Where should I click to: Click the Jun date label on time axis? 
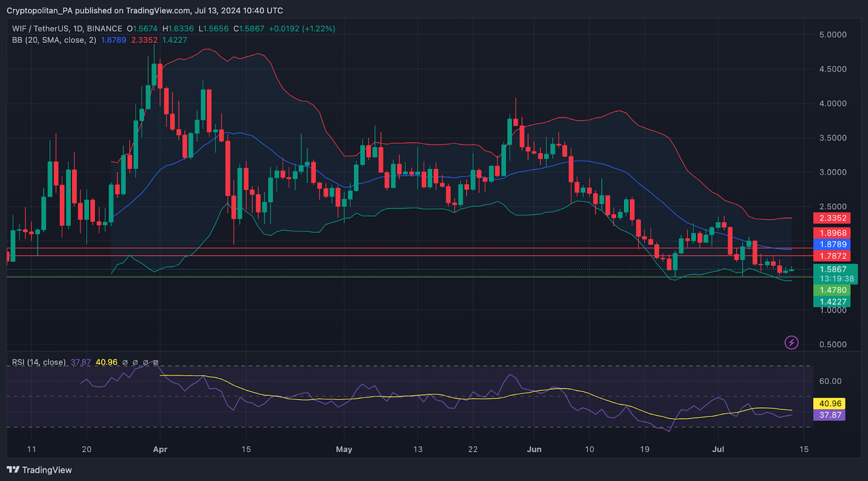534,450
